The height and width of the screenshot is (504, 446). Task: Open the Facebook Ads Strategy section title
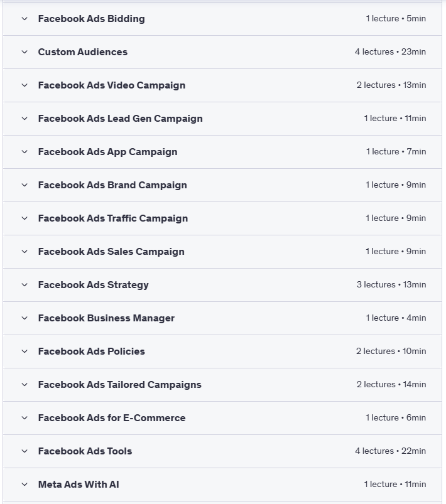pos(93,285)
